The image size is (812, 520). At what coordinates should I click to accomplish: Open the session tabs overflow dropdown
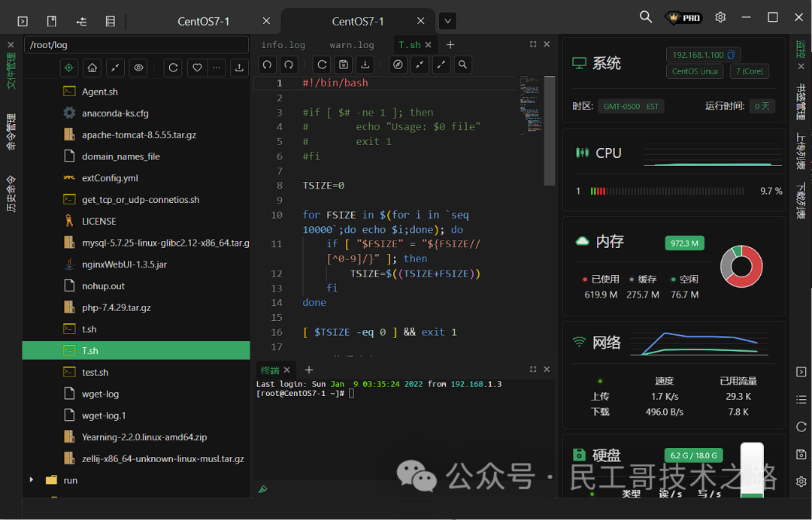(448, 21)
